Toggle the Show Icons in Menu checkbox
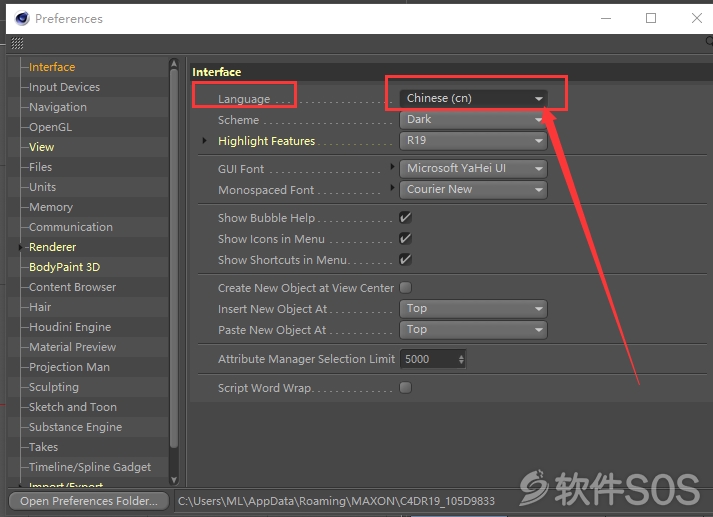The height and width of the screenshot is (517, 713). 405,238
